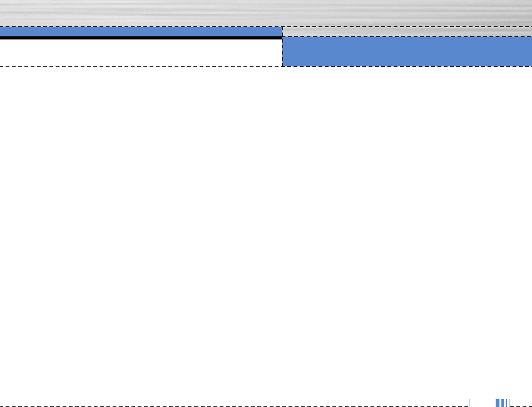Click the large blue rectangle on the right
This screenshot has height=407, width=532.
(x=407, y=51)
